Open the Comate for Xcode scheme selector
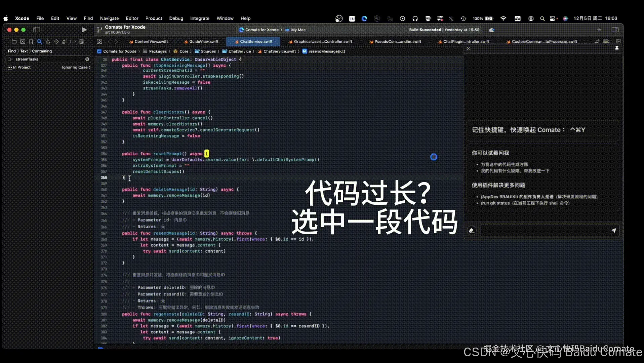Viewport: 644px width, 363px height. pyautogui.click(x=259, y=30)
